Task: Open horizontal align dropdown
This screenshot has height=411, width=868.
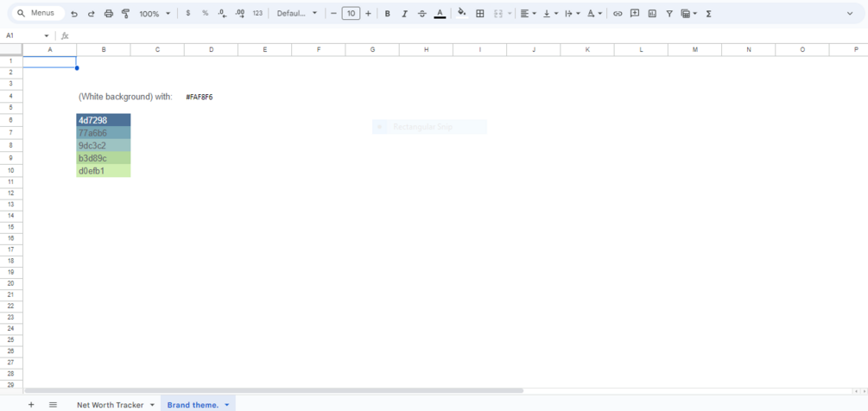Action: click(x=528, y=14)
